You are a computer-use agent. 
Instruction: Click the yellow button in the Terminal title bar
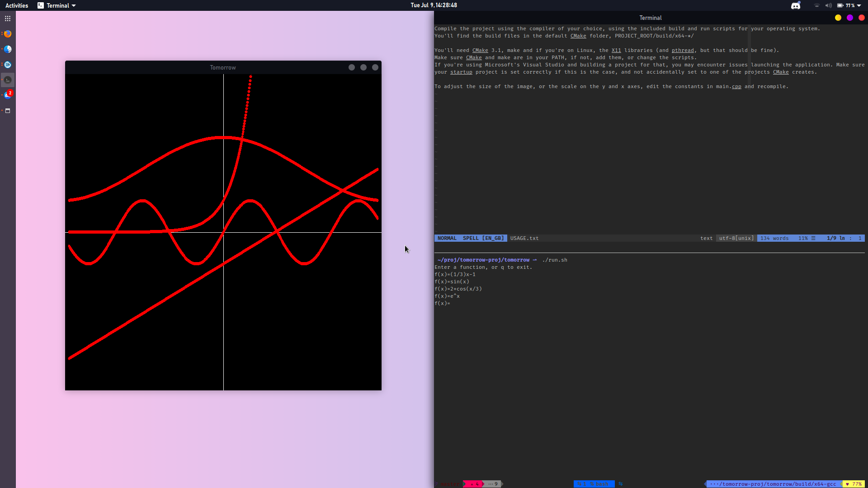[x=838, y=18]
